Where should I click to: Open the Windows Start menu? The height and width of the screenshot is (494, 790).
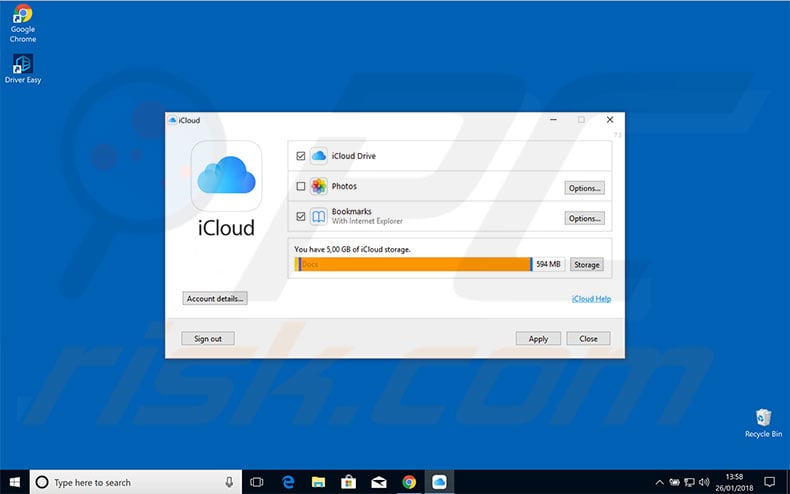(15, 482)
